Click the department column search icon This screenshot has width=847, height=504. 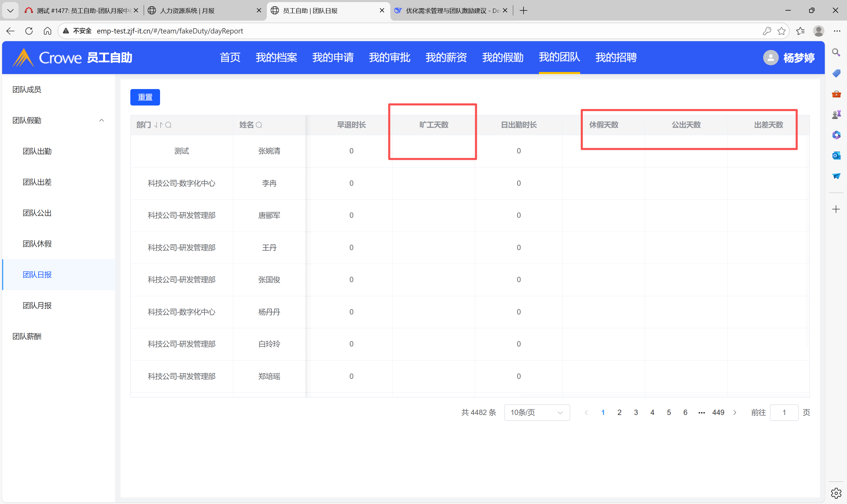coord(168,125)
